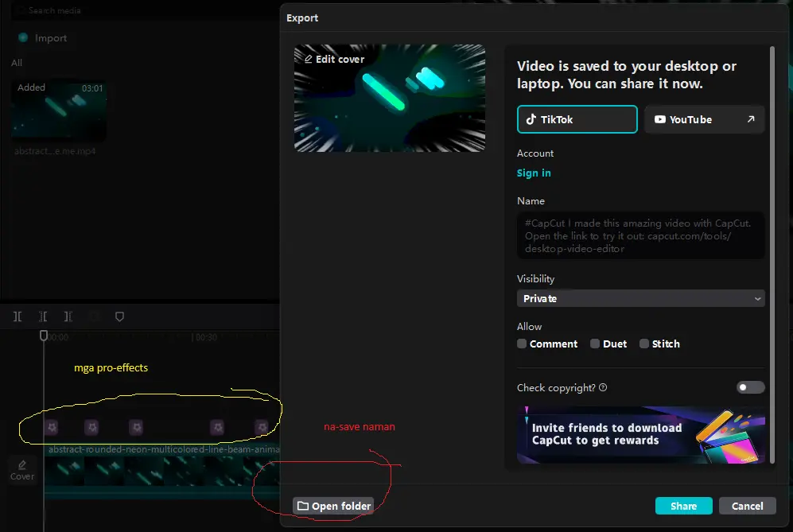This screenshot has height=532, width=793.
Task: Click the delete-right trim icon in timeline toolbar
Action: click(68, 316)
